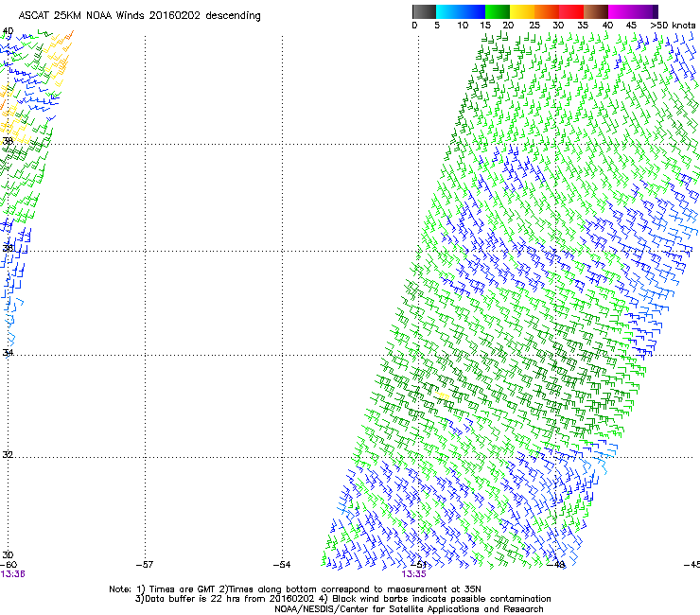Click the -45 longitude axis label

pos(691,565)
